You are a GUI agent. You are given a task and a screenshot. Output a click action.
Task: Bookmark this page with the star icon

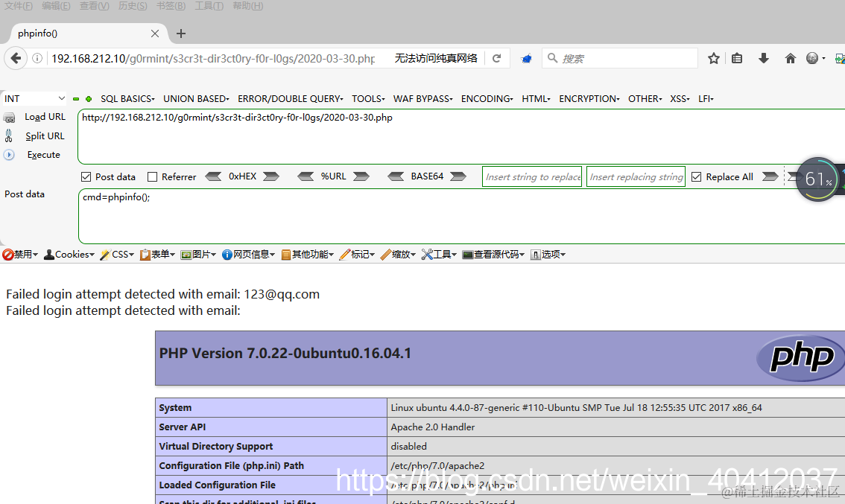[x=714, y=58]
